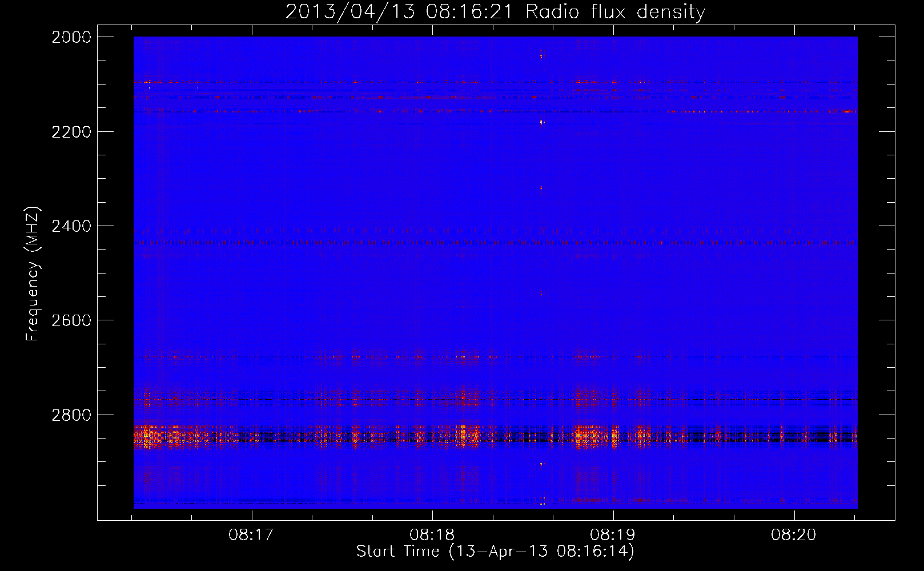Click the 08:20 time tick label
The height and width of the screenshot is (571, 924).
tap(794, 535)
